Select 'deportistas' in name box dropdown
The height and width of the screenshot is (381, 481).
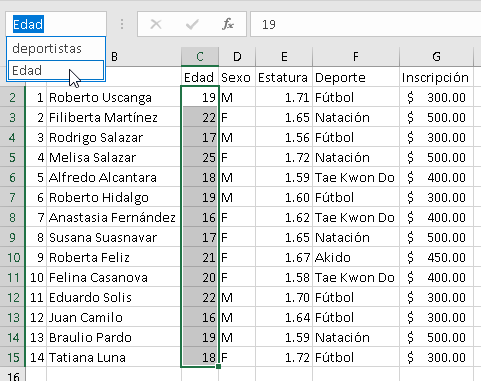point(56,49)
